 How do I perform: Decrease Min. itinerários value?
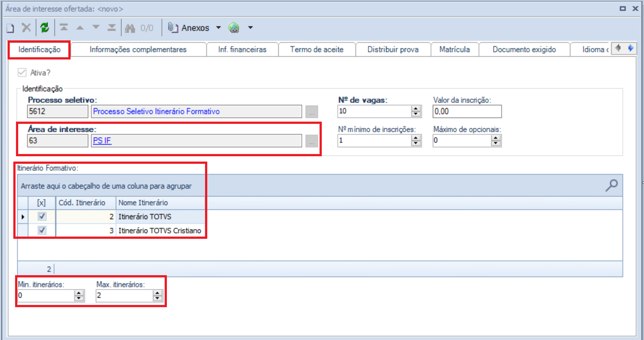pos(79,299)
